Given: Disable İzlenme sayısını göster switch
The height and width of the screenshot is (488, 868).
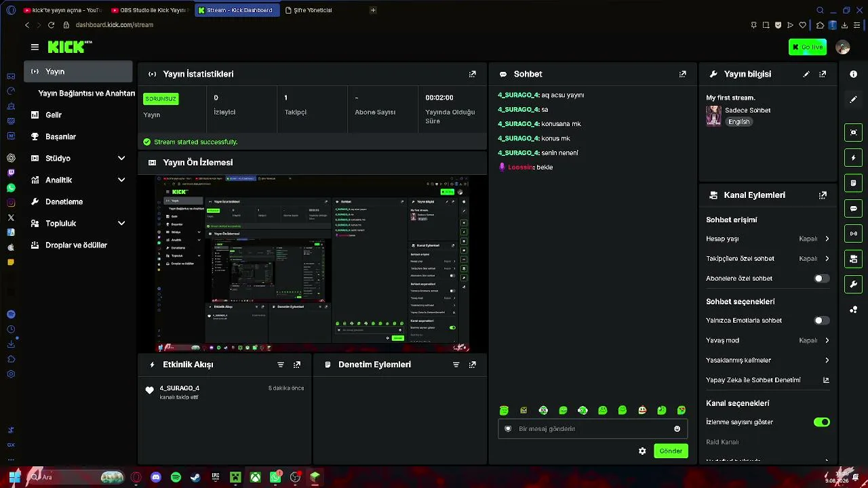Looking at the screenshot, I should (x=821, y=422).
